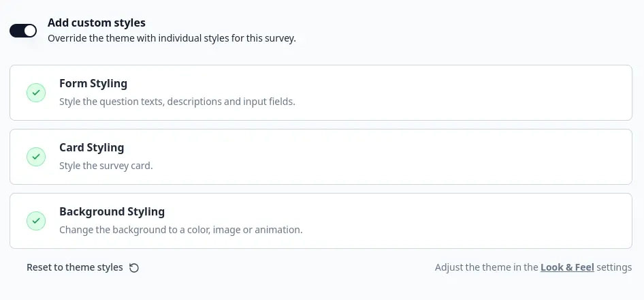
Task: Expand the Card Styling title
Action: pos(91,148)
